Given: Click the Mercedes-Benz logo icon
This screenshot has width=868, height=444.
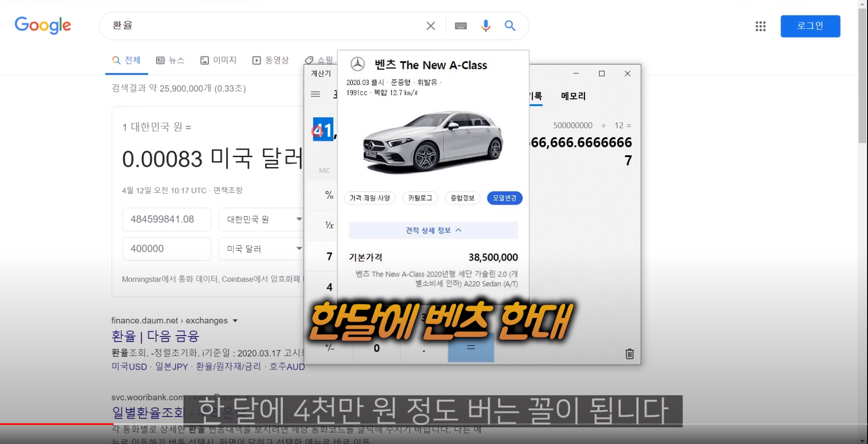Looking at the screenshot, I should coord(357,64).
